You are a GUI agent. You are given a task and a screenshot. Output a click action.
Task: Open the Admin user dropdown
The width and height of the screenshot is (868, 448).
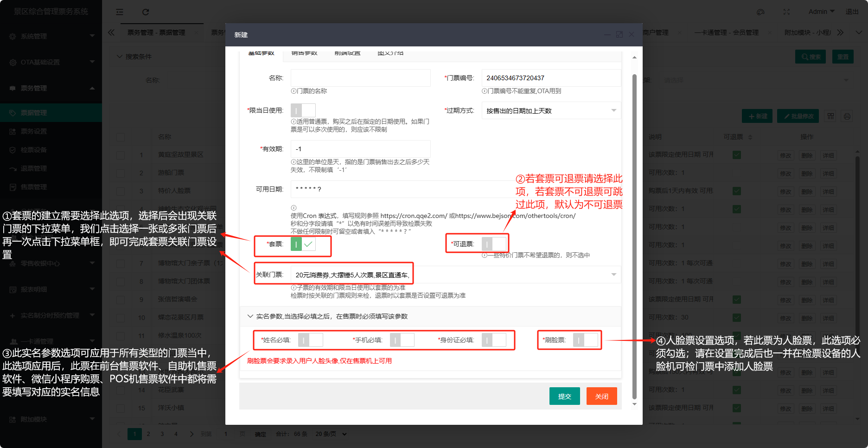coord(821,12)
